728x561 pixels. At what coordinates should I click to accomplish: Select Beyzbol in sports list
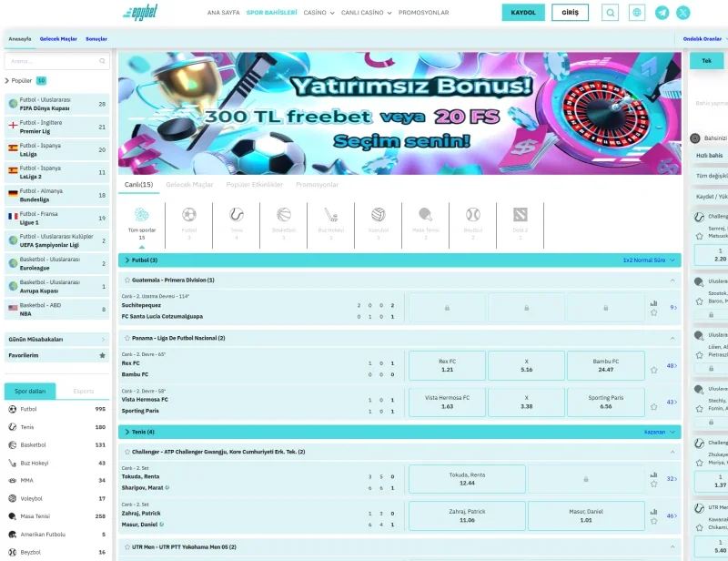click(56, 552)
